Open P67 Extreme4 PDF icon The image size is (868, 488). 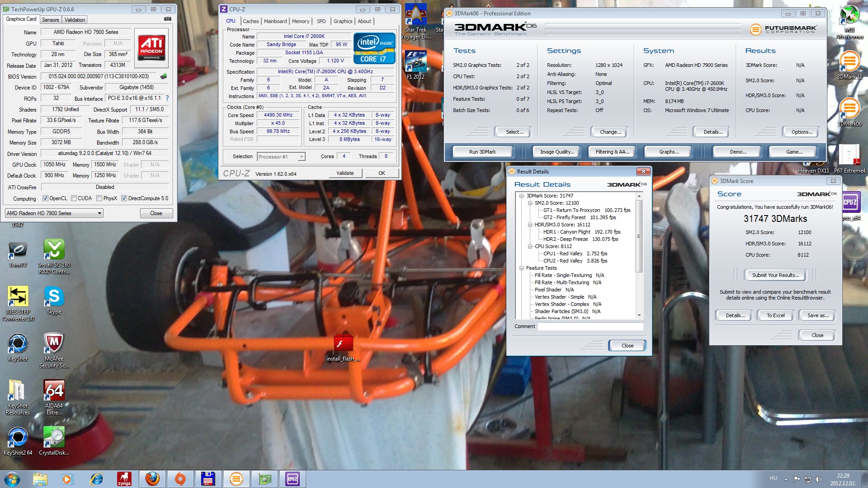849,159
